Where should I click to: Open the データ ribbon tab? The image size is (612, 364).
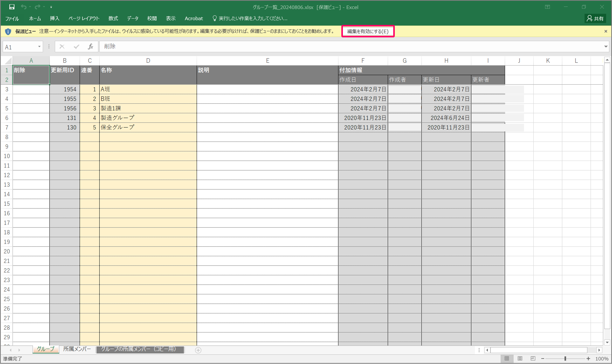[x=133, y=18]
